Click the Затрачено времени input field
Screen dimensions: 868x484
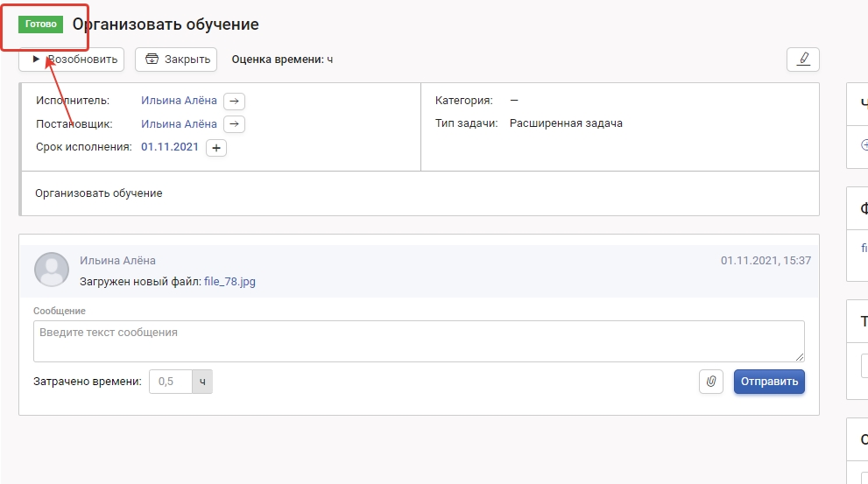pos(171,382)
